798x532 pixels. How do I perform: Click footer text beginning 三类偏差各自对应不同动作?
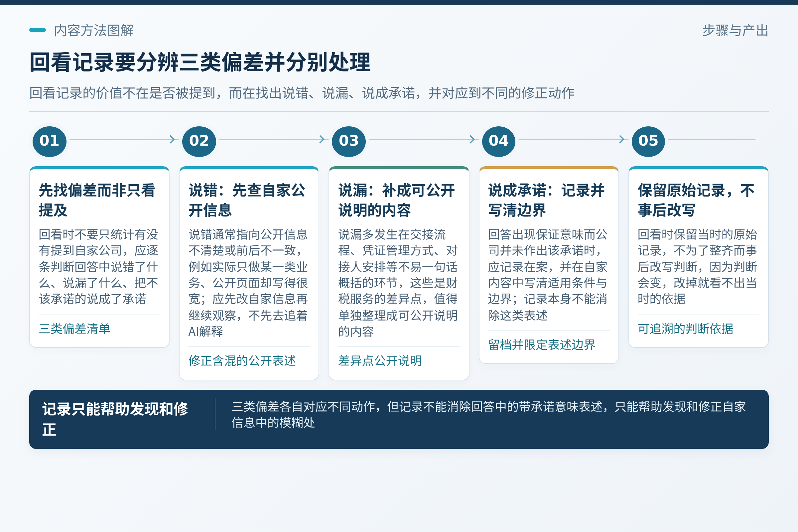click(488, 415)
